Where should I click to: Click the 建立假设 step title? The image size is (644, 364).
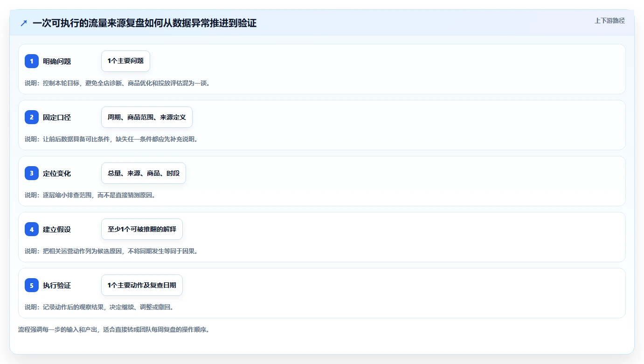pos(57,229)
